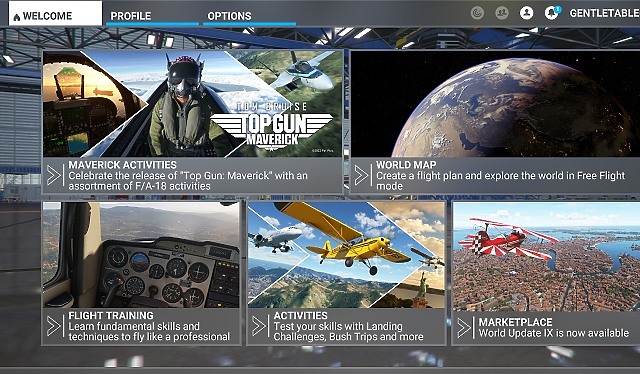Open the Top Gun Maverick banner image
Image resolution: width=640 pixels, height=374 pixels.
click(193, 104)
